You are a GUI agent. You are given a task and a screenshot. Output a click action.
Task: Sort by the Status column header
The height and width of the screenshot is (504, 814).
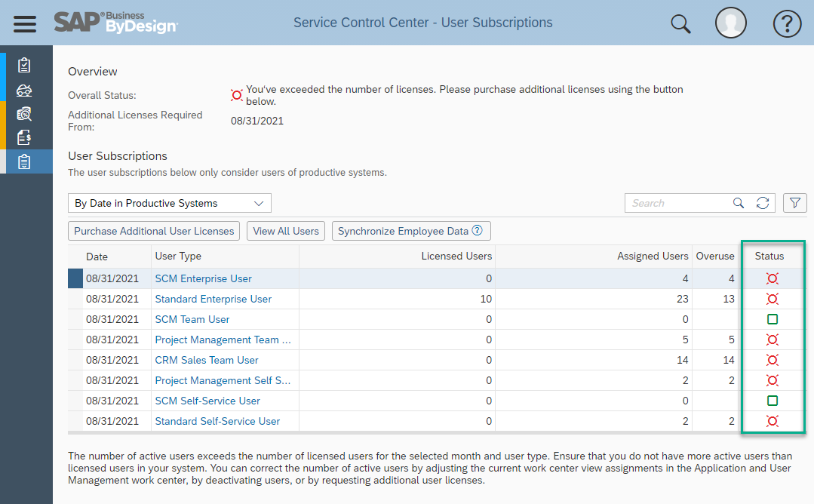coord(769,256)
